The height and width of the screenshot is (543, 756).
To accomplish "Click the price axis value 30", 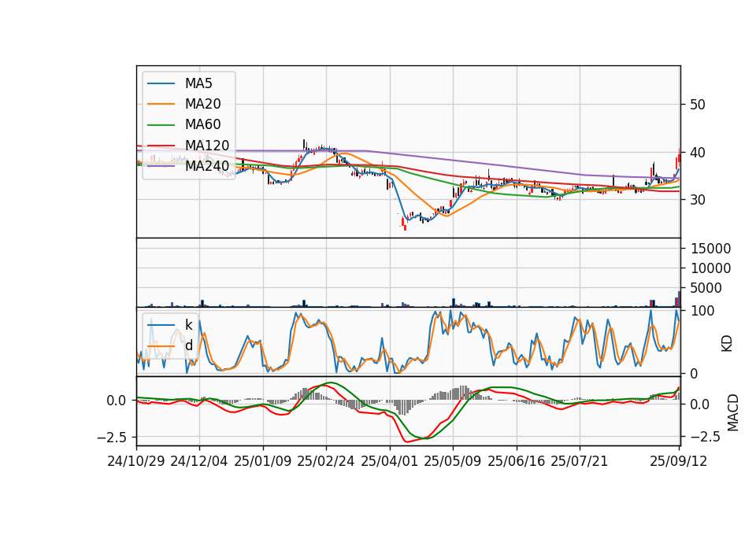I will tap(698, 199).
